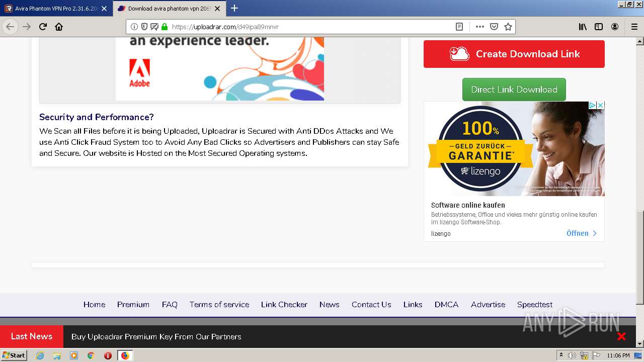Close the lizengo ad with X
This screenshot has height=362, width=644.
pyautogui.click(x=600, y=106)
